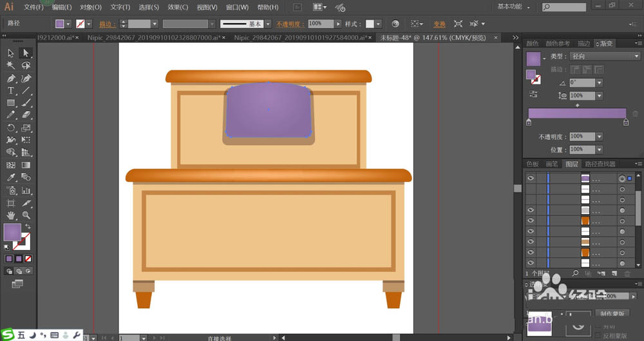Open control bar fill color dropdown arrow
Image resolution: width=644 pixels, height=341 pixels.
pyautogui.click(x=68, y=24)
